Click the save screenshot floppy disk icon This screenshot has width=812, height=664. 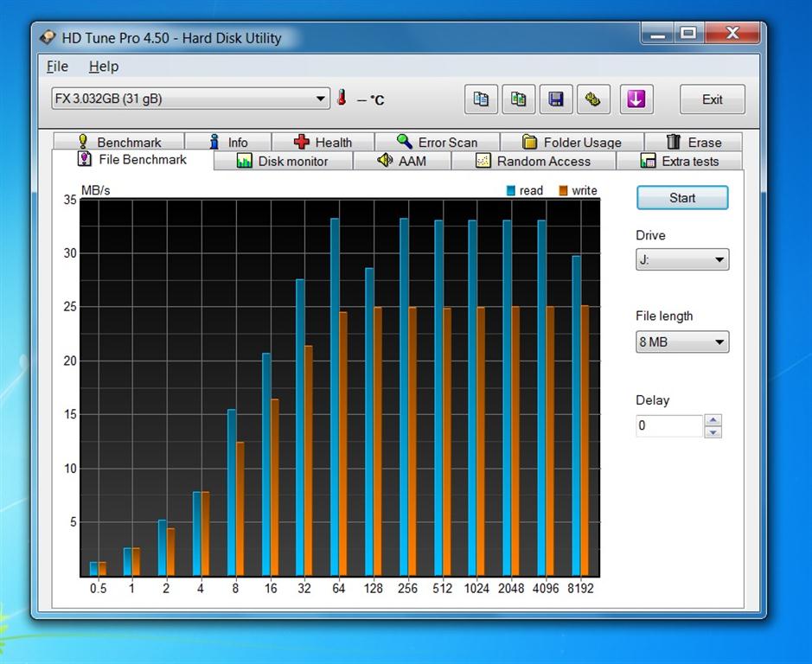(556, 99)
